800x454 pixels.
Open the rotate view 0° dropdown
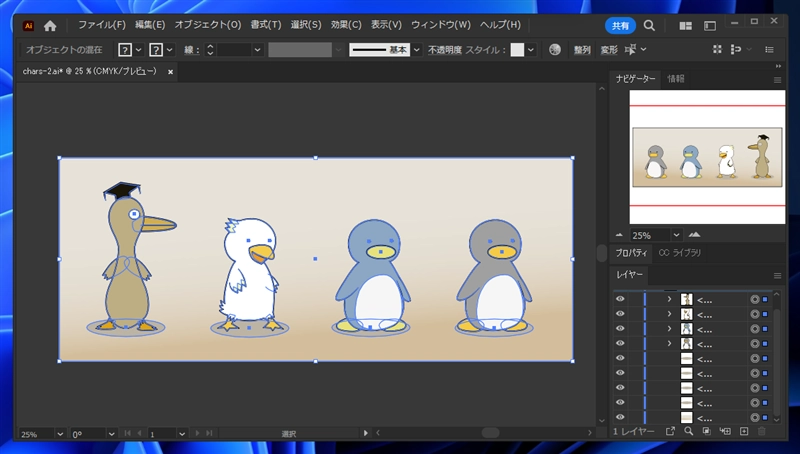(111, 434)
